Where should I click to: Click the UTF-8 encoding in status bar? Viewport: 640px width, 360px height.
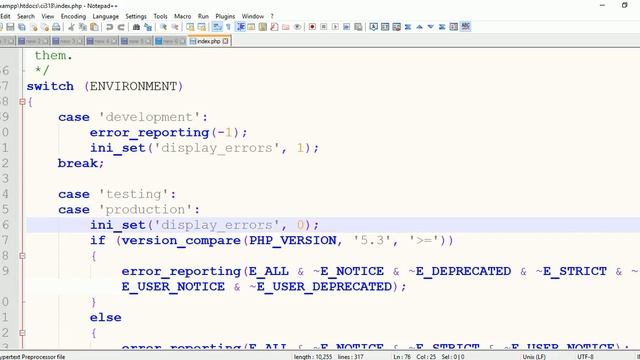[x=585, y=357]
